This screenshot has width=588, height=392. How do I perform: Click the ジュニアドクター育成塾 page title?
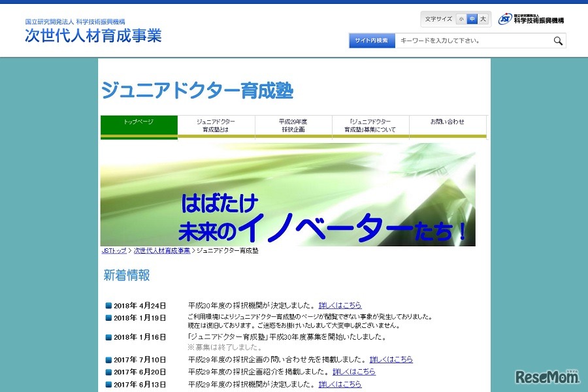click(x=197, y=90)
